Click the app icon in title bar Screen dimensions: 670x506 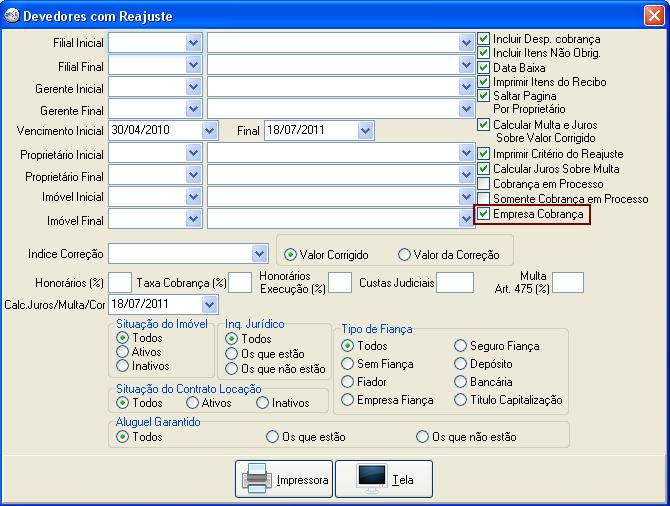(x=11, y=15)
